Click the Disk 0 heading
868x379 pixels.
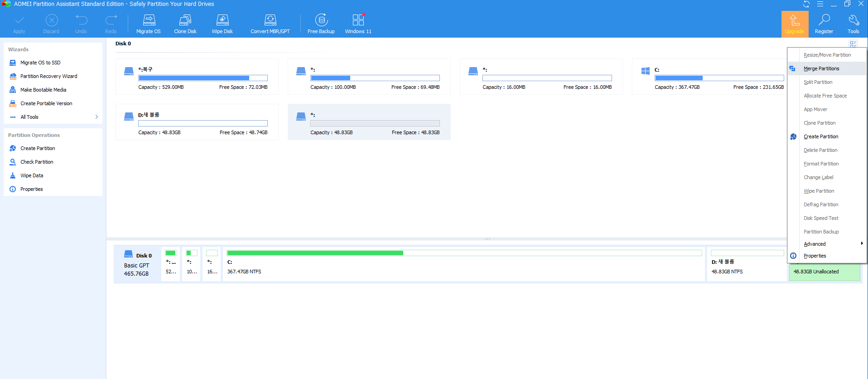pyautogui.click(x=123, y=44)
